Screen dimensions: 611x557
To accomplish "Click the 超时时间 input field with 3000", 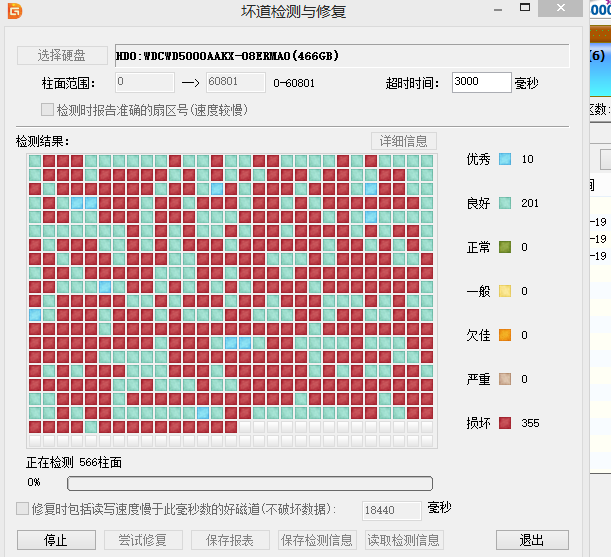I will tap(482, 82).
